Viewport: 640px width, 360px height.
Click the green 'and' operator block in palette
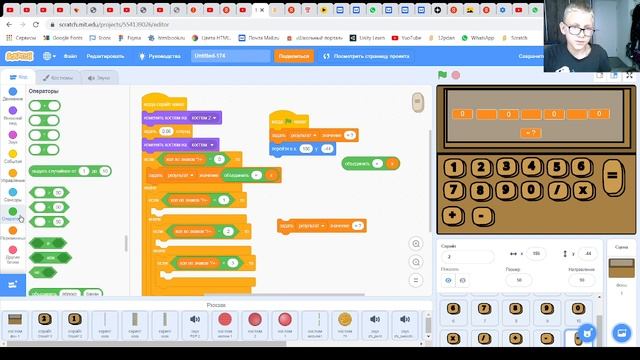tap(48, 243)
